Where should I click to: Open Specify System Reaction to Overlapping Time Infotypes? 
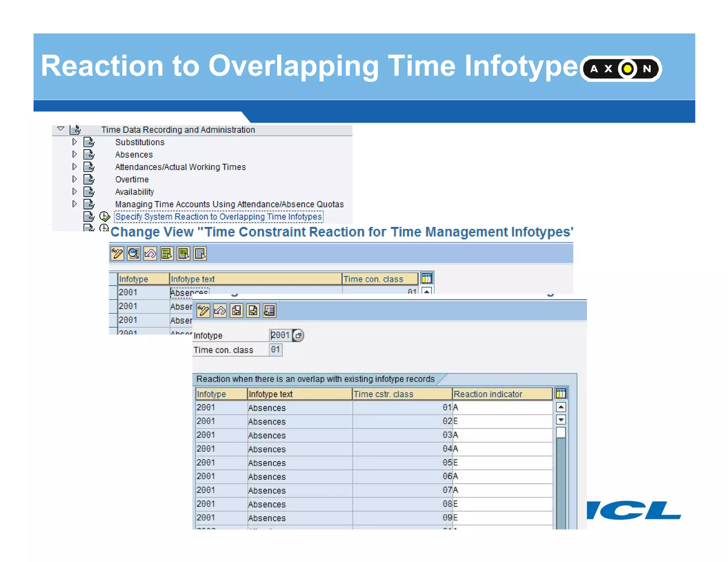pyautogui.click(x=219, y=217)
